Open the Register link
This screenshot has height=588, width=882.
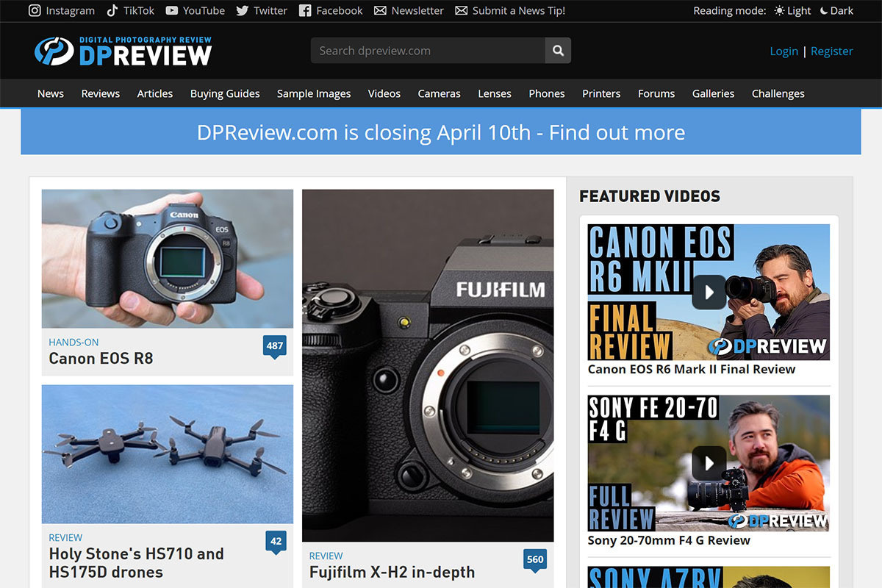point(831,51)
